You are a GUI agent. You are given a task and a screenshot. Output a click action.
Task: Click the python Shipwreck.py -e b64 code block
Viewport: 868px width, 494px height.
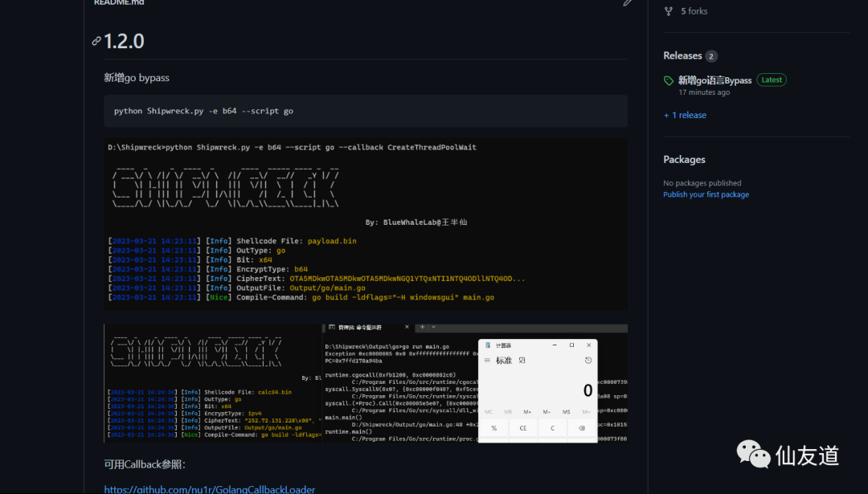(366, 111)
